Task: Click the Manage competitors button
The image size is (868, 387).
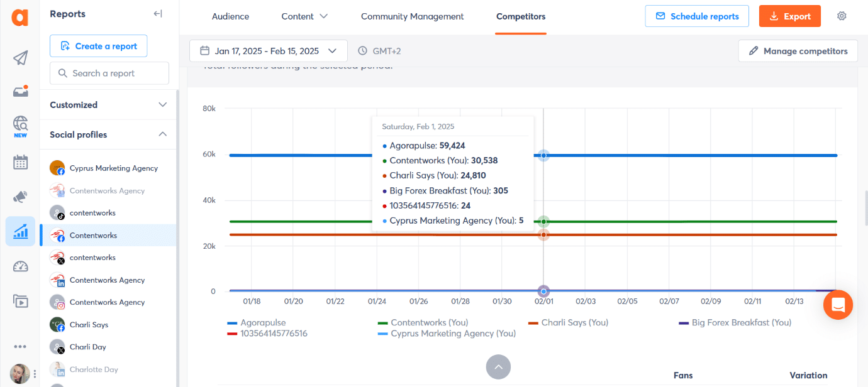Action: tap(798, 51)
